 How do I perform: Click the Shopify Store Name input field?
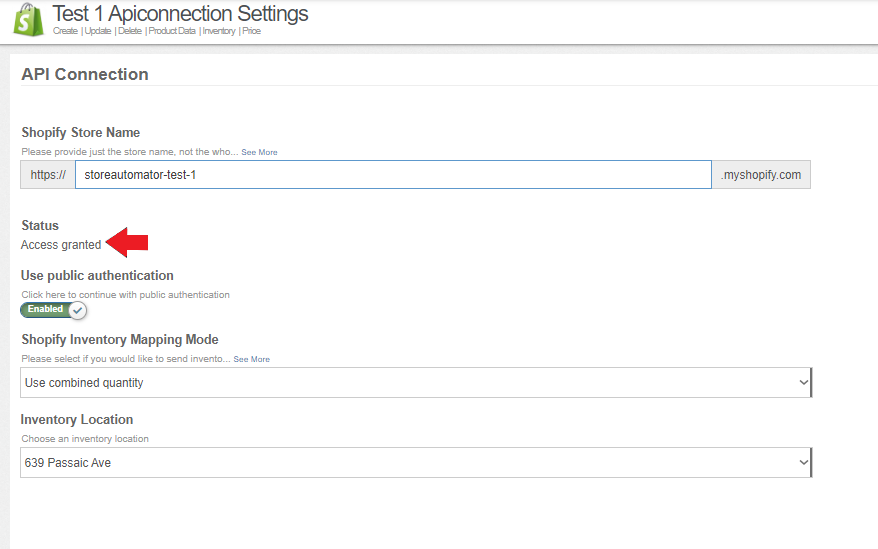394,175
